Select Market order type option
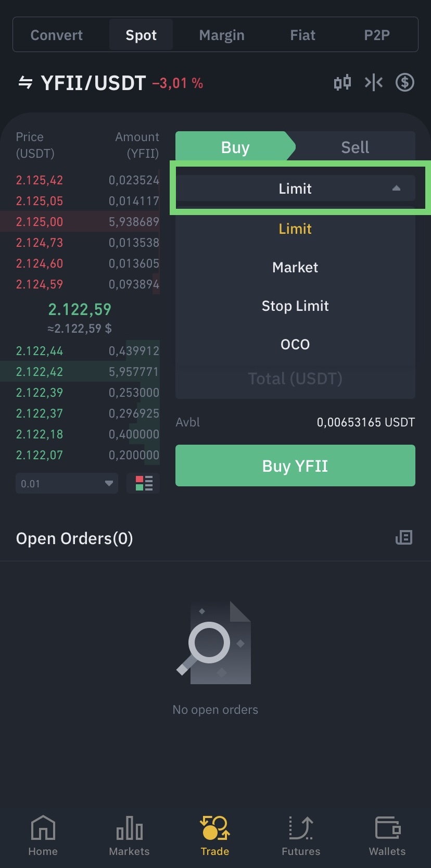The height and width of the screenshot is (868, 431). [295, 267]
